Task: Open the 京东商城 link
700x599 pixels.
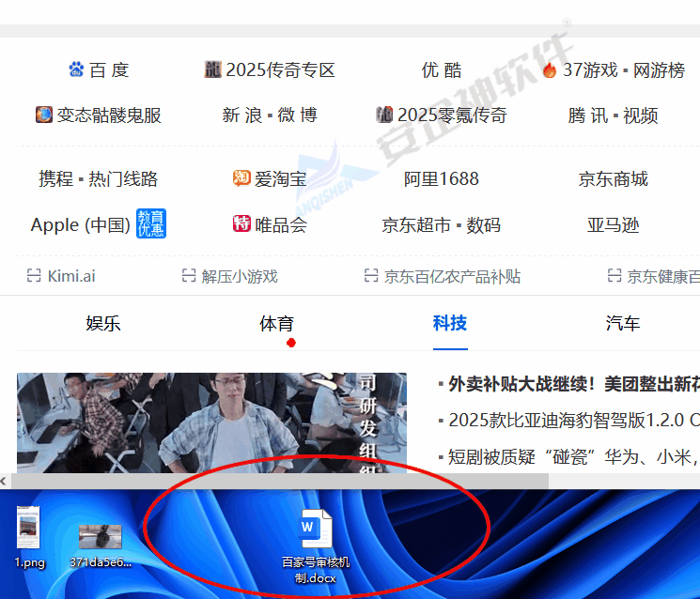Action: pyautogui.click(x=613, y=178)
